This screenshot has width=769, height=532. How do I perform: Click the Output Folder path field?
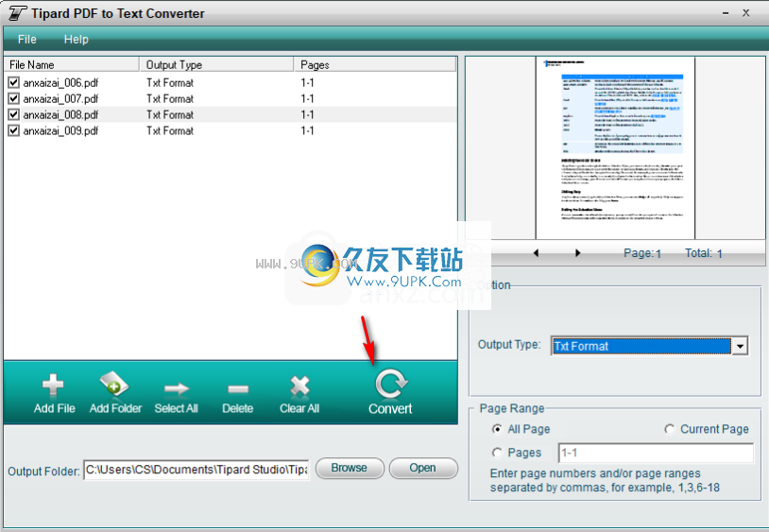[x=197, y=470]
